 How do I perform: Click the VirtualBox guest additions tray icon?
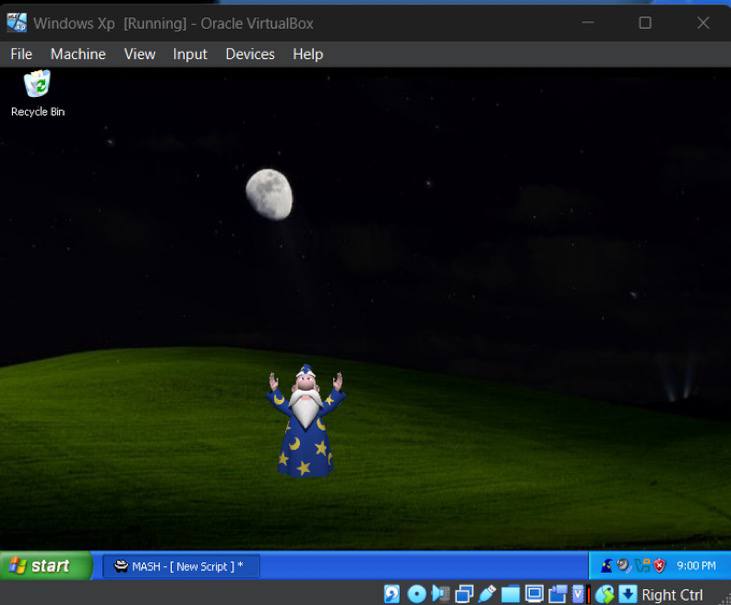(642, 565)
